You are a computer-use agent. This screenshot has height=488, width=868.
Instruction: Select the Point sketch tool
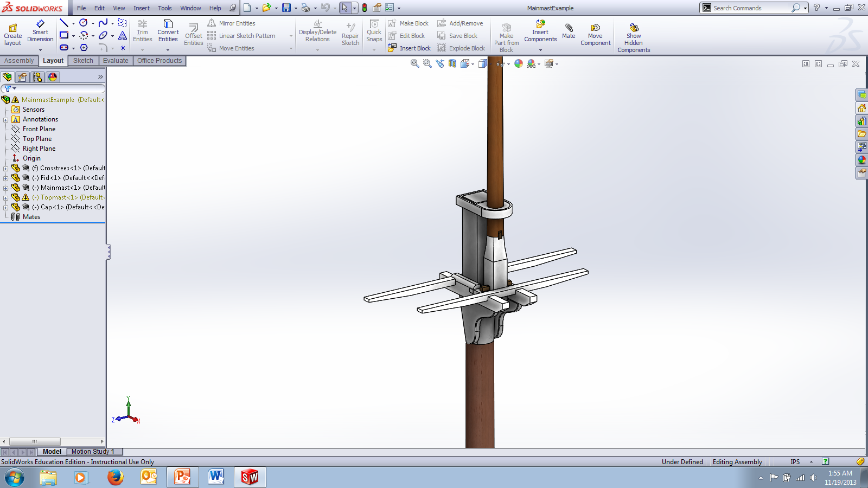[x=123, y=48]
